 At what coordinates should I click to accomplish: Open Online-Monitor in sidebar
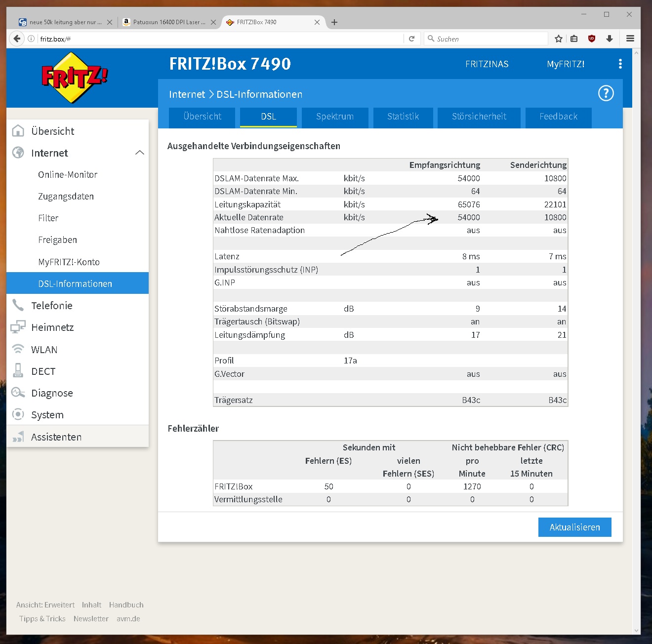coord(68,174)
